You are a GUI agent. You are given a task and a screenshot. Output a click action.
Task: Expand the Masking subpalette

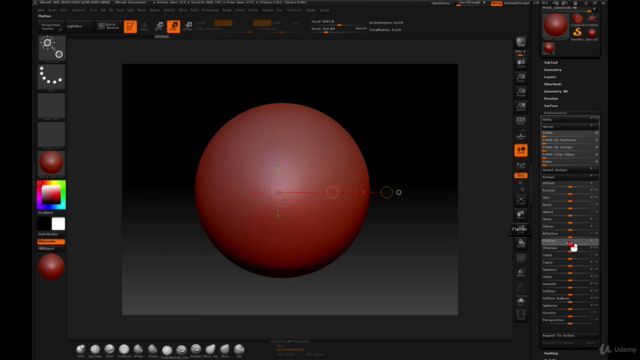[551, 353]
